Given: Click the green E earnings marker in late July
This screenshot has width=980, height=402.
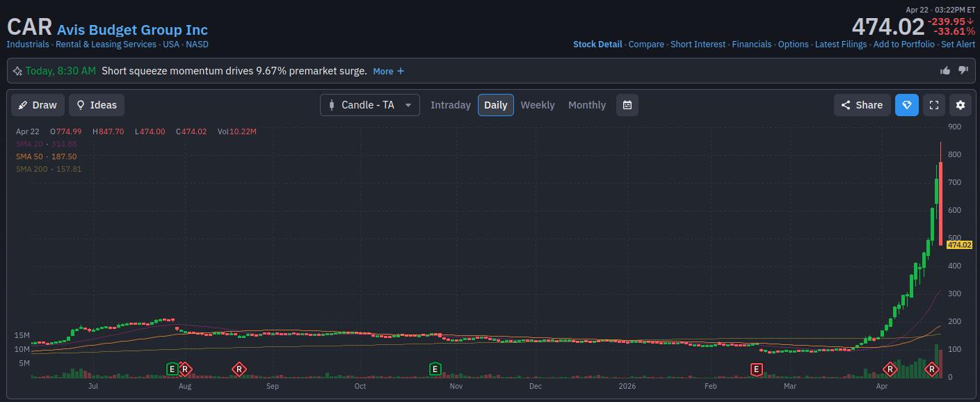Looking at the screenshot, I should point(172,369).
